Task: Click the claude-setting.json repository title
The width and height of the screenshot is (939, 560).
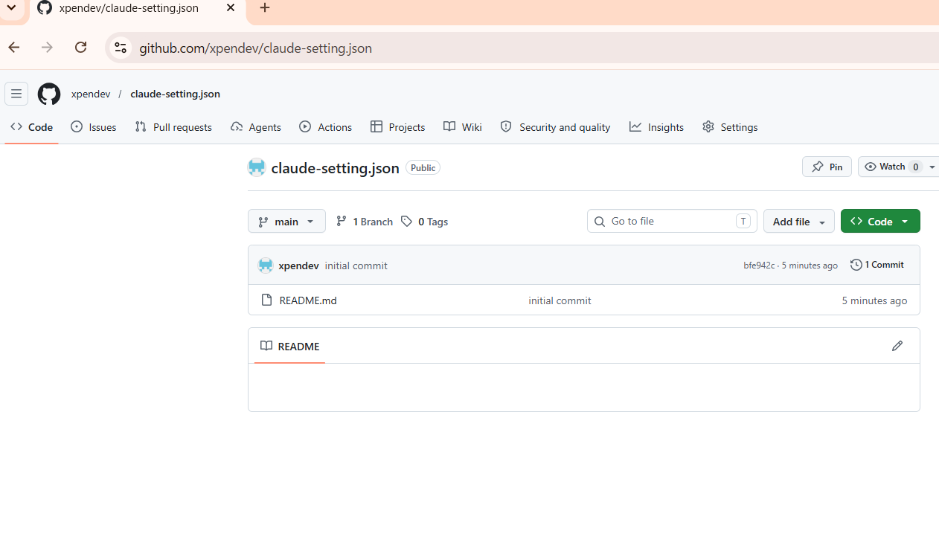Action: (335, 168)
